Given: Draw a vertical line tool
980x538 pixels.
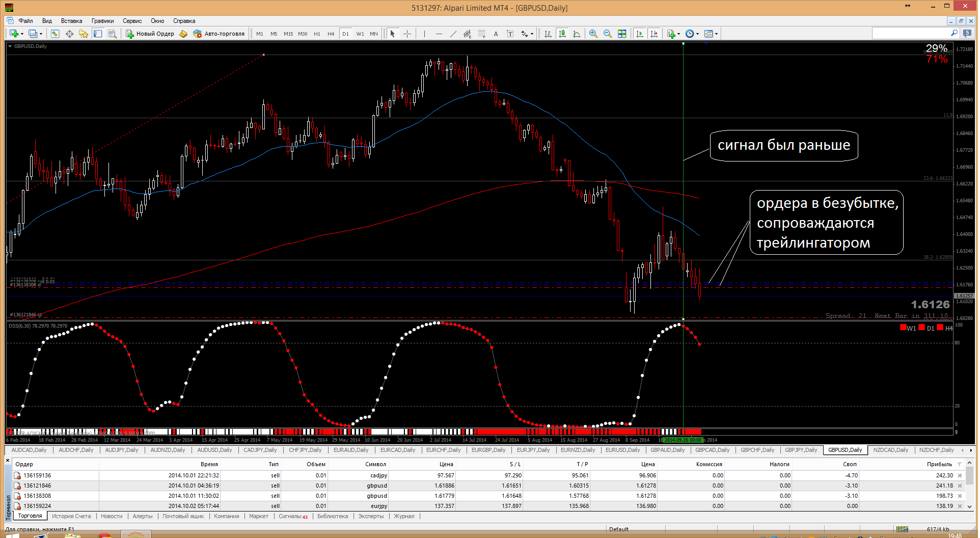Looking at the screenshot, I should coord(424,34).
